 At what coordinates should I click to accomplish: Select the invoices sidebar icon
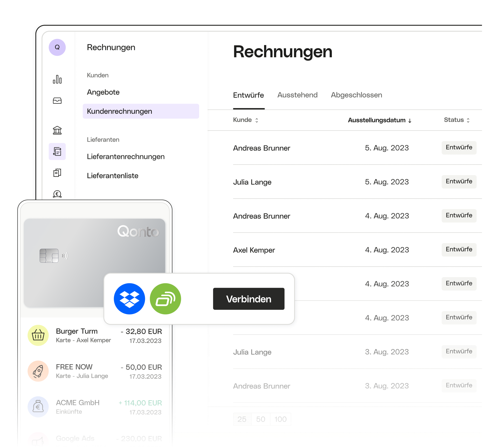[57, 151]
